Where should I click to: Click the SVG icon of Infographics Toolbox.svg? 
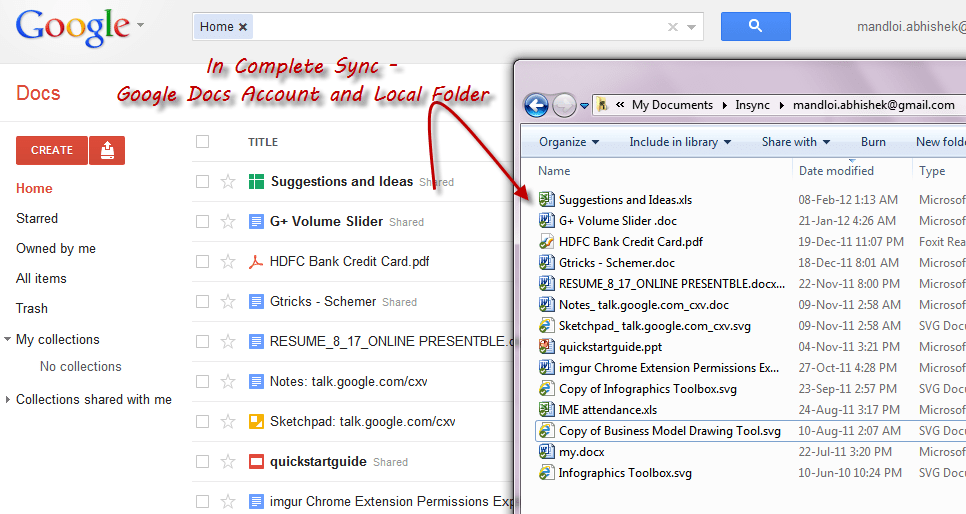tap(546, 473)
